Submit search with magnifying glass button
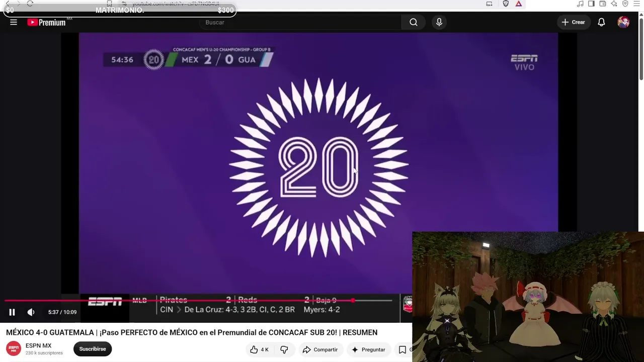 point(414,22)
